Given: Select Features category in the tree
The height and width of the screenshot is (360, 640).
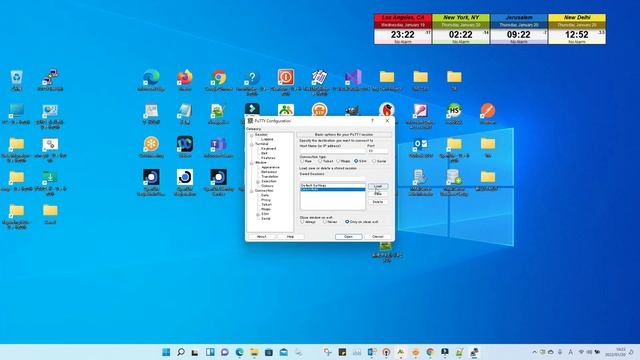Looking at the screenshot, I should click(x=268, y=158).
